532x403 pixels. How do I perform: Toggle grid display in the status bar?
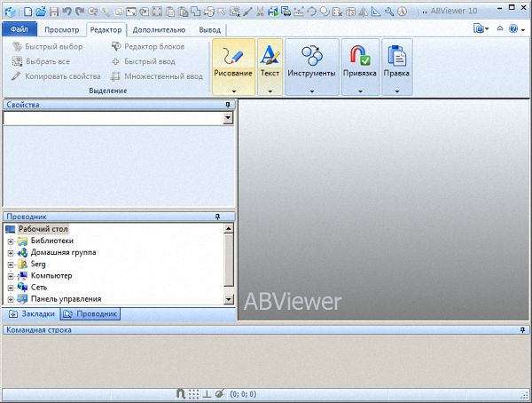tap(193, 393)
